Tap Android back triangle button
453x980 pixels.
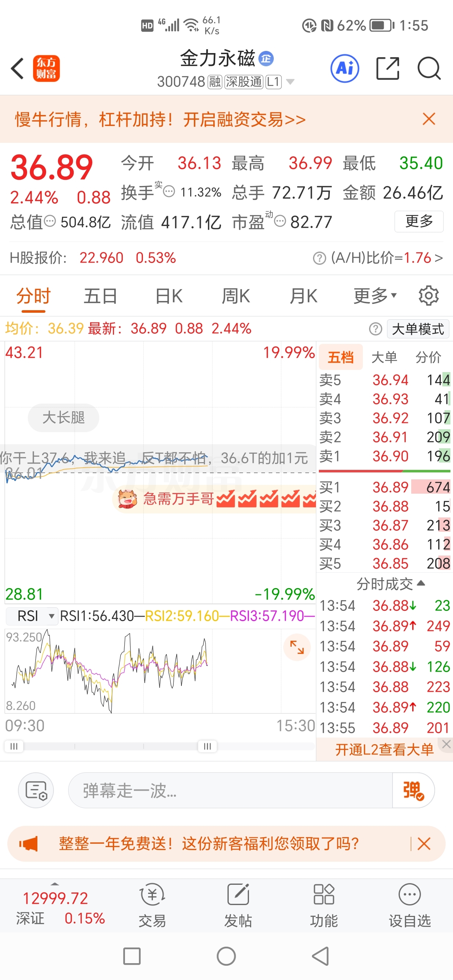tap(321, 956)
